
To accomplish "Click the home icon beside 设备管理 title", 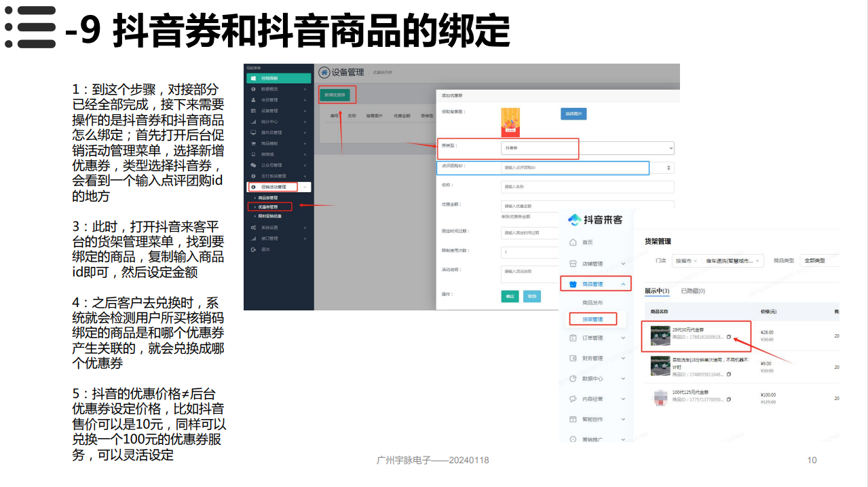I will point(324,72).
